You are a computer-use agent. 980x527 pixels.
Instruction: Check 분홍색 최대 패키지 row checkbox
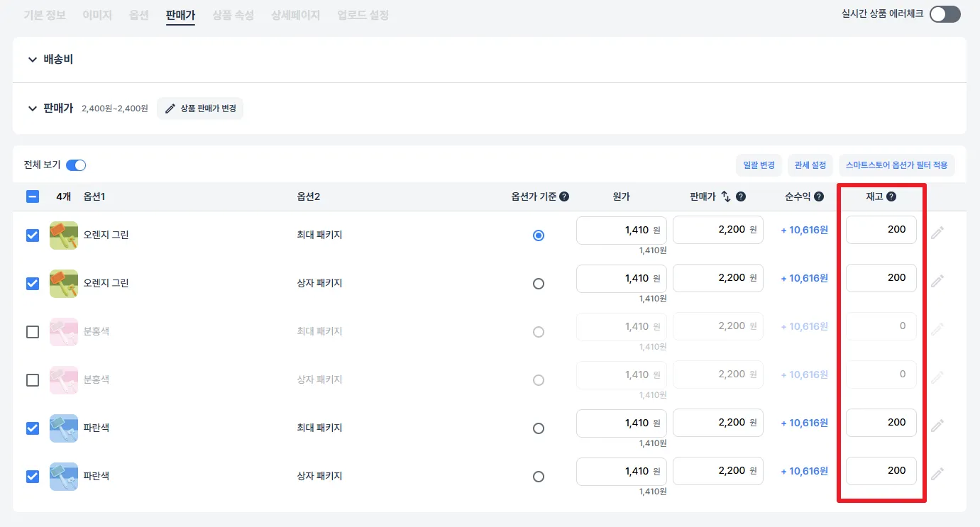33,332
